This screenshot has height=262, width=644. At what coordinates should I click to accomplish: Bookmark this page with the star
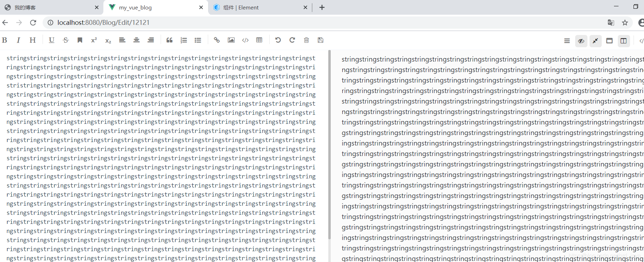tap(625, 22)
